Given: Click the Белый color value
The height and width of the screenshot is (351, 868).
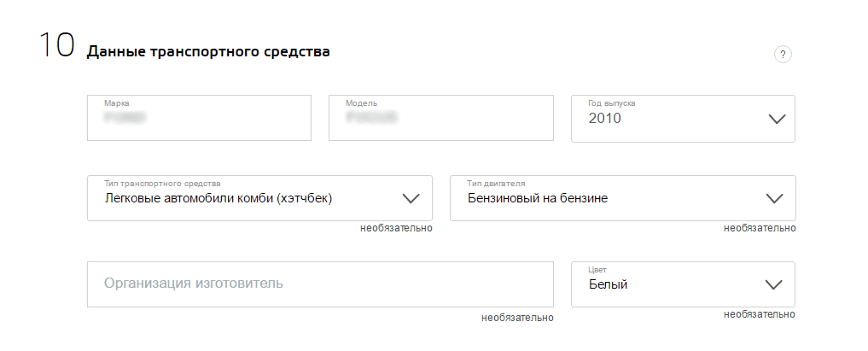Looking at the screenshot, I should [x=609, y=284].
